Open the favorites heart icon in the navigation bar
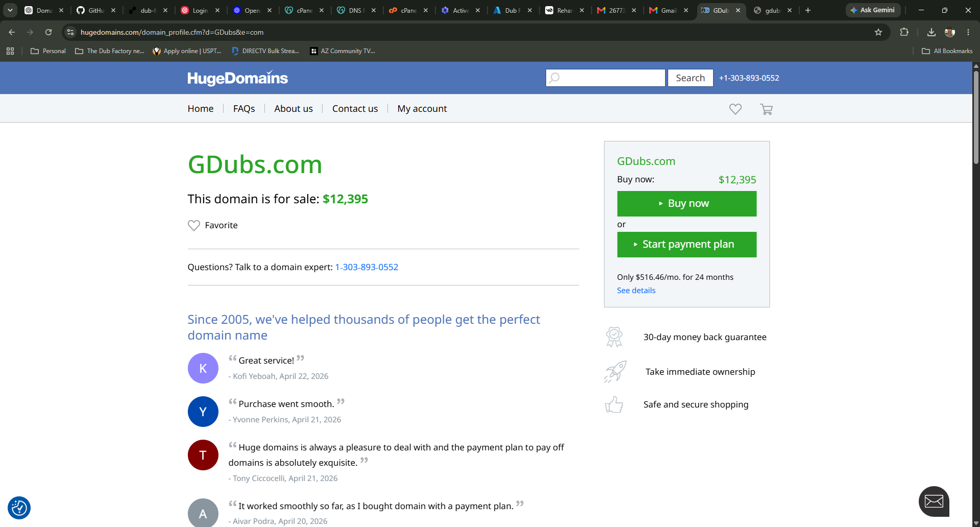 pos(735,109)
